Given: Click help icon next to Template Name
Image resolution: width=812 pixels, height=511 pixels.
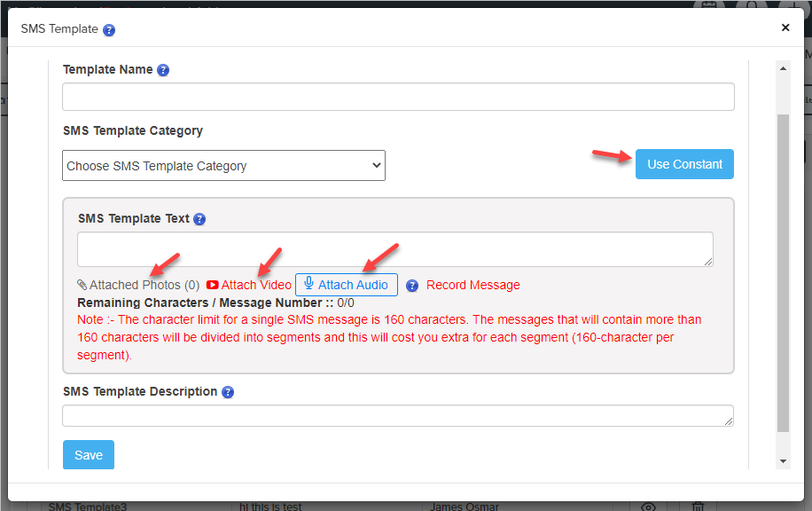Looking at the screenshot, I should click(163, 70).
